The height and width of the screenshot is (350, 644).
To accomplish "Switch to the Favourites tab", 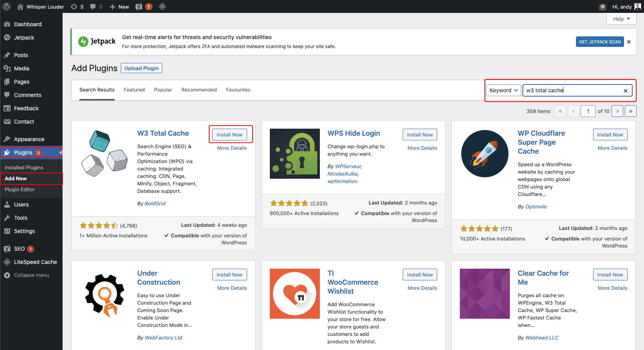I will (x=238, y=90).
